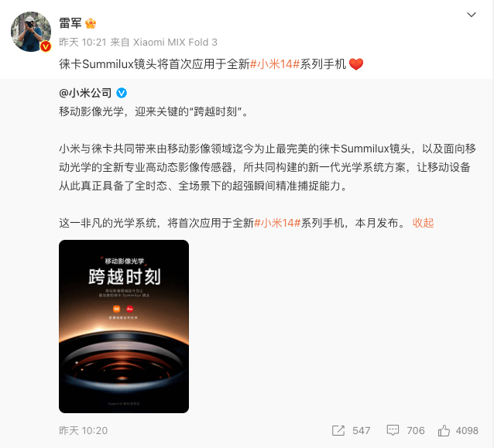Like the post with the thumbs-up icon
The height and width of the screenshot is (448, 494).
click(444, 430)
